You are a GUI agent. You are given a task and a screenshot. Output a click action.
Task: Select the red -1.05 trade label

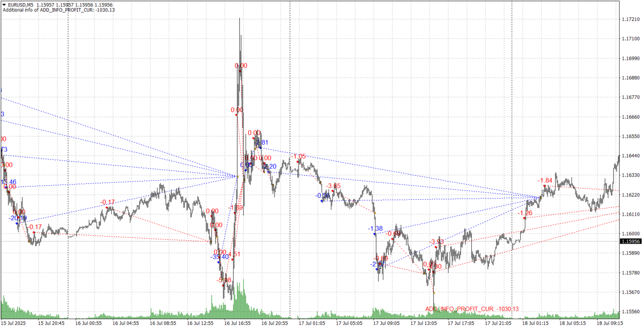click(x=299, y=157)
